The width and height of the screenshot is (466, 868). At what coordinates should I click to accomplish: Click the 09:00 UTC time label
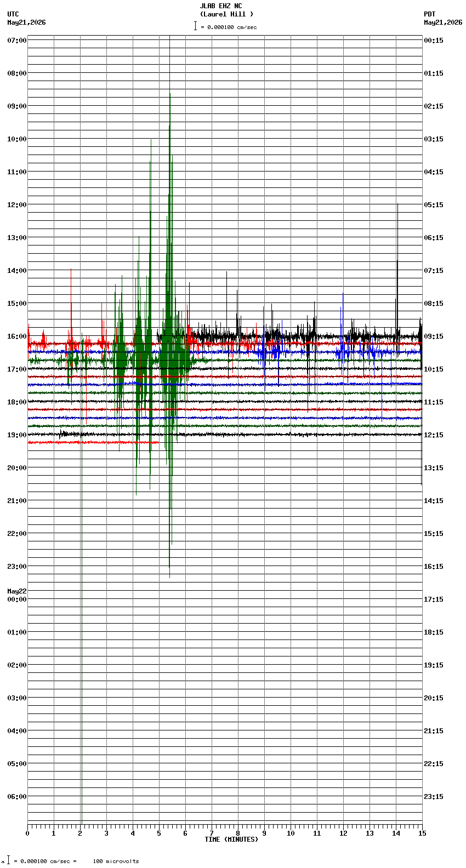tap(17, 106)
